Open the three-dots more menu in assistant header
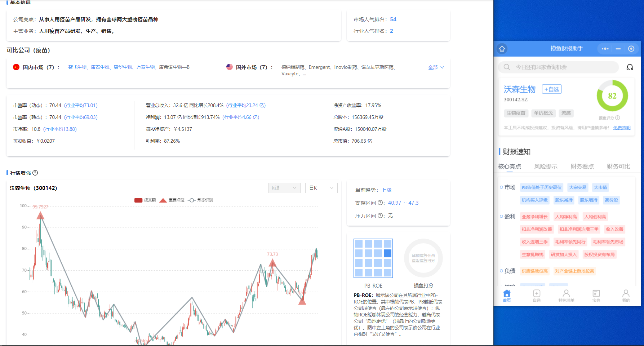Screen dimensions: 644x346 click(x=605, y=49)
